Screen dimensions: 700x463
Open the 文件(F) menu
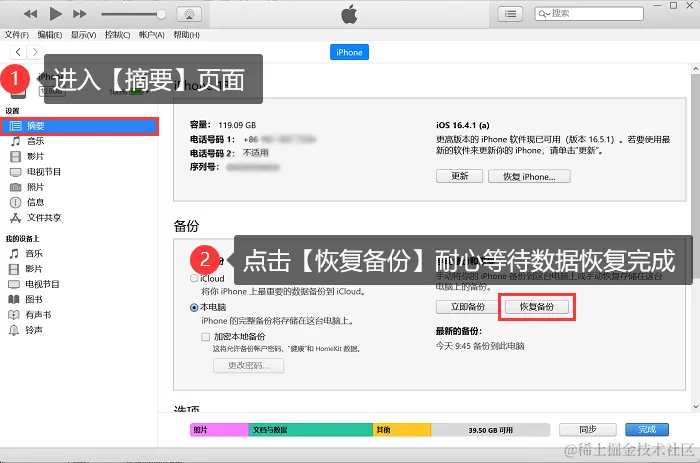17,35
